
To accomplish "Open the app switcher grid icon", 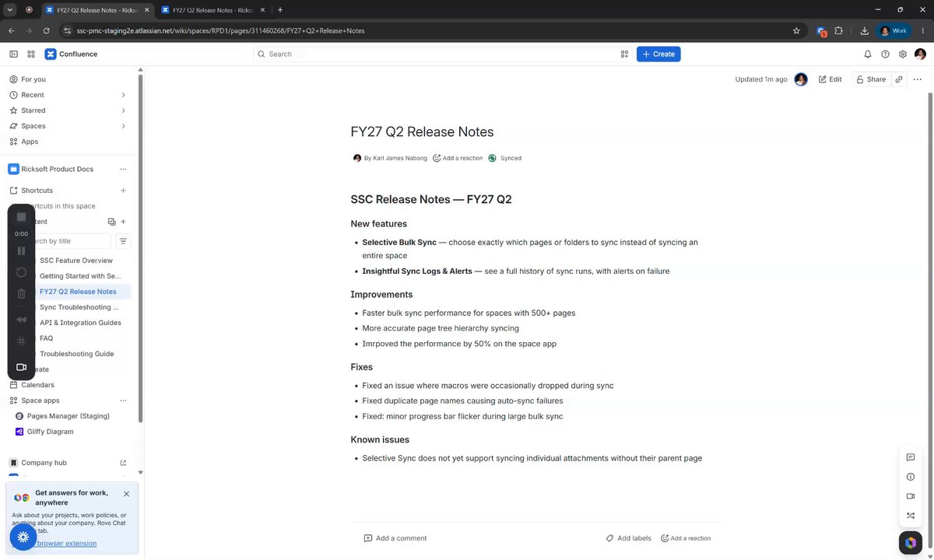I will tap(31, 54).
